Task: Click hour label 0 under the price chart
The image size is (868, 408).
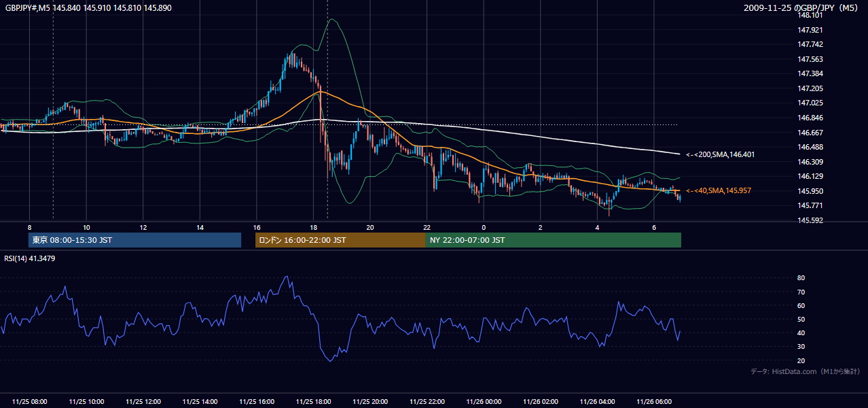Action: (x=484, y=227)
